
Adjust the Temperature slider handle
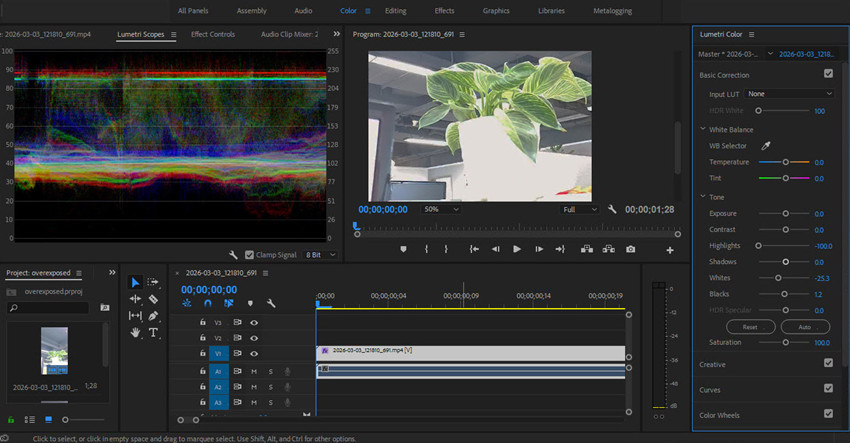click(x=785, y=162)
